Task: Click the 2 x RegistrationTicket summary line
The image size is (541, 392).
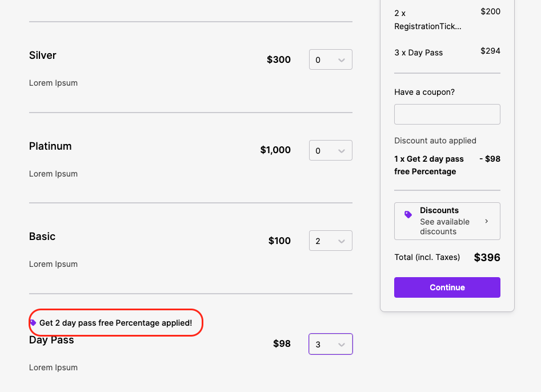Action: 428,19
